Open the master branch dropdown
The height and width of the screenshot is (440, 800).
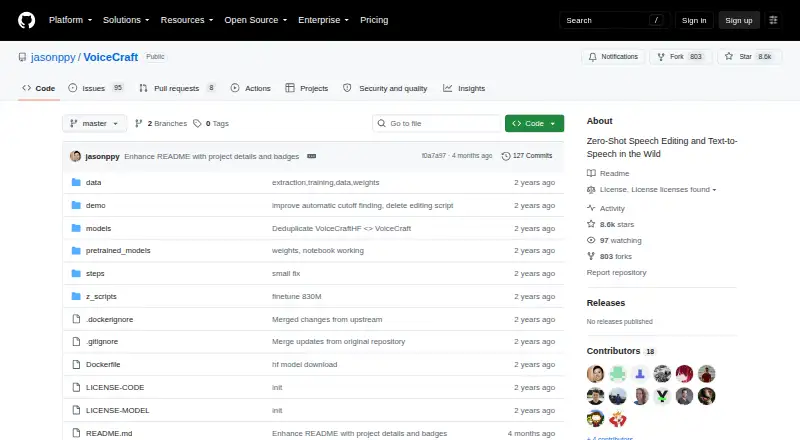[94, 124]
